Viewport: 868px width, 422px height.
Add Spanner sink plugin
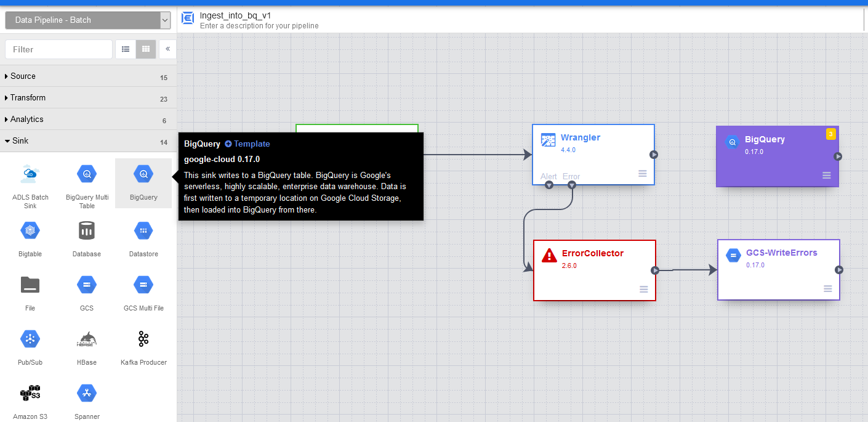point(87,402)
